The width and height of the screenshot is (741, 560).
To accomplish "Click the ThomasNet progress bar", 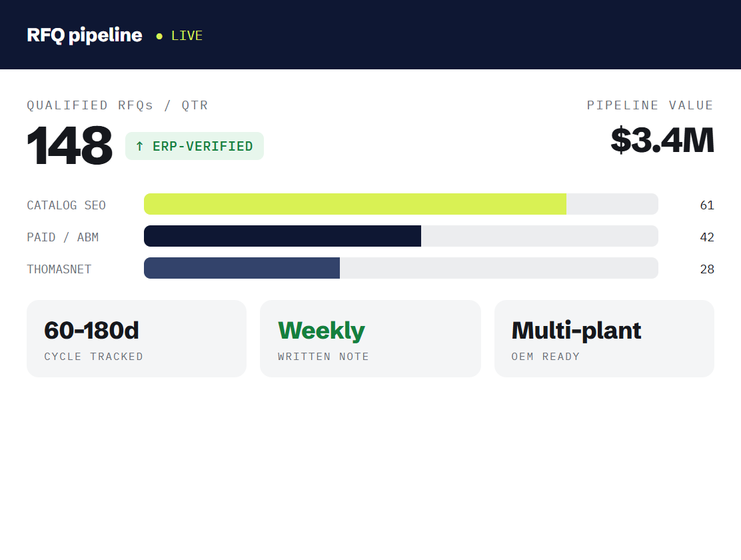I will [x=400, y=268].
